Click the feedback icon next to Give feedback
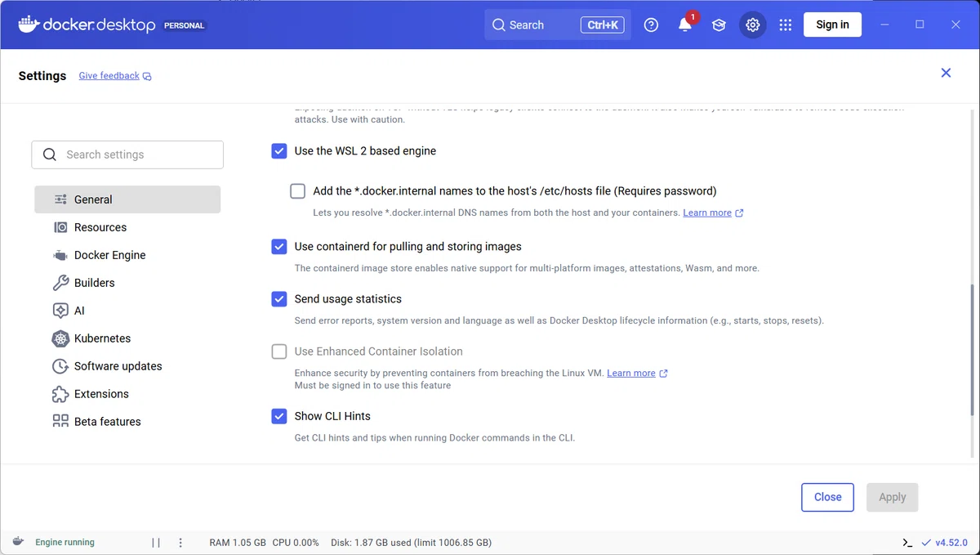This screenshot has width=980, height=555. point(147,76)
